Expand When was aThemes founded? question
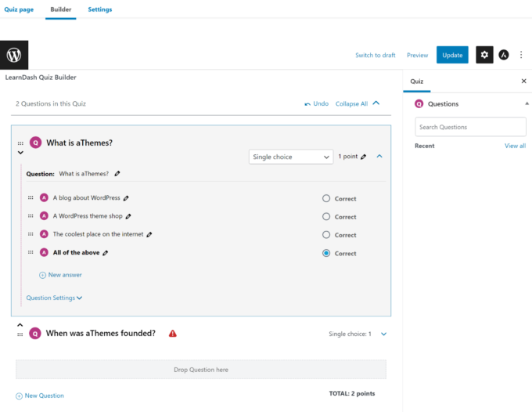Image resolution: width=532 pixels, height=412 pixels. click(383, 334)
